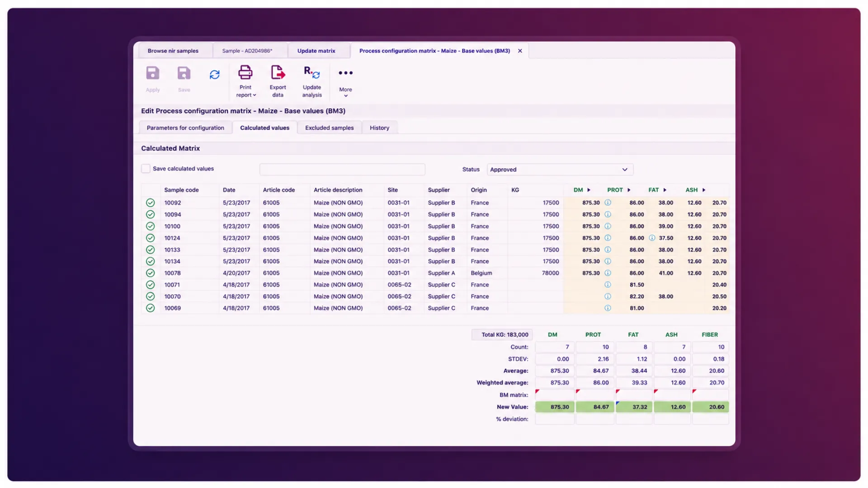Click info icon in sample 10071 row
This screenshot has width=868, height=488.
(608, 285)
